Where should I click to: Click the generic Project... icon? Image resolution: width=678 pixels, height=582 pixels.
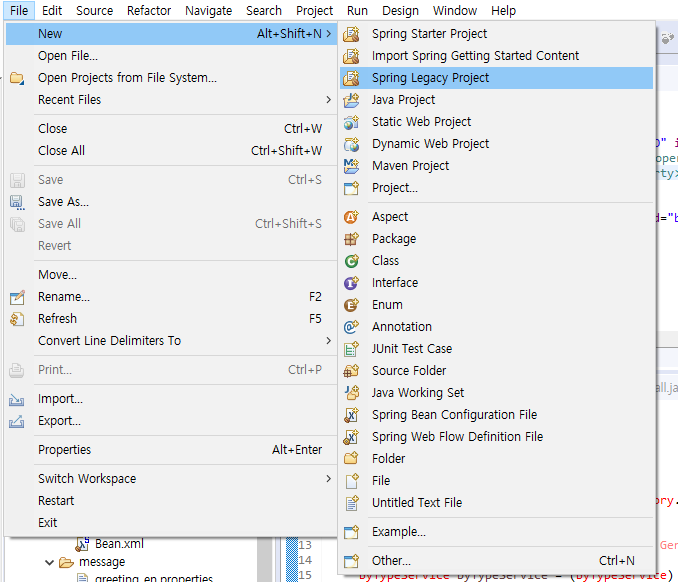point(351,188)
